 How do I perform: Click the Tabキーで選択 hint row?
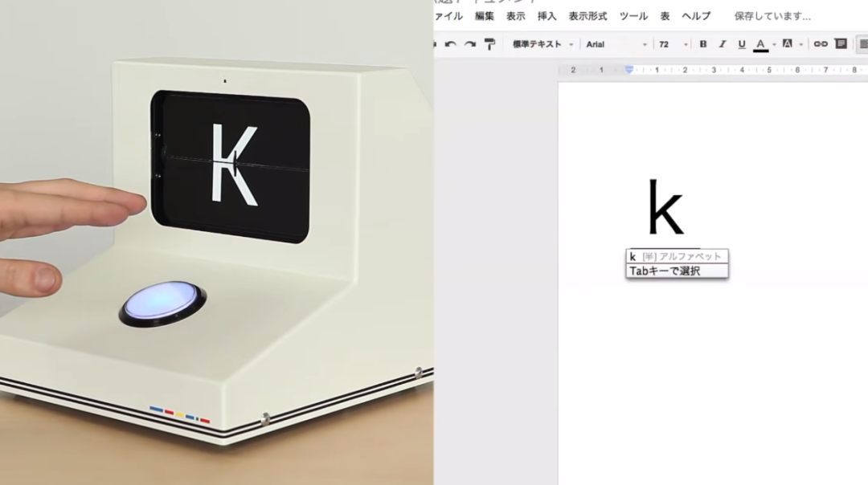click(677, 271)
